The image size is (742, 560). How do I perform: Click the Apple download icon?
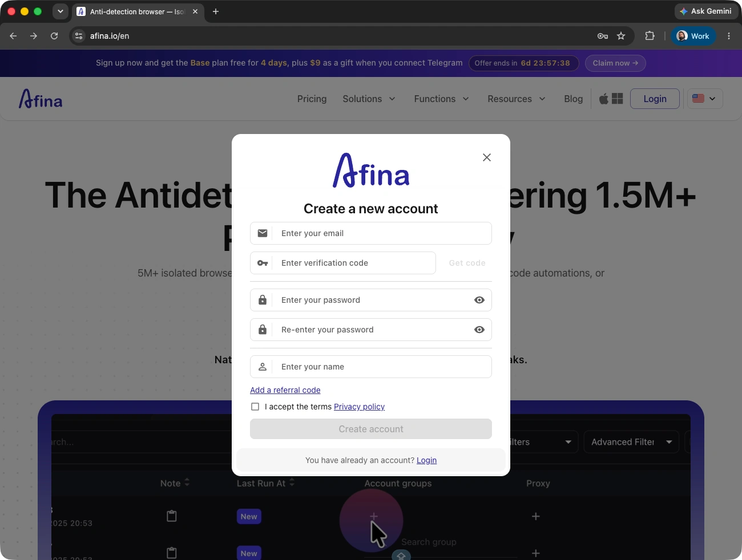[x=603, y=99]
